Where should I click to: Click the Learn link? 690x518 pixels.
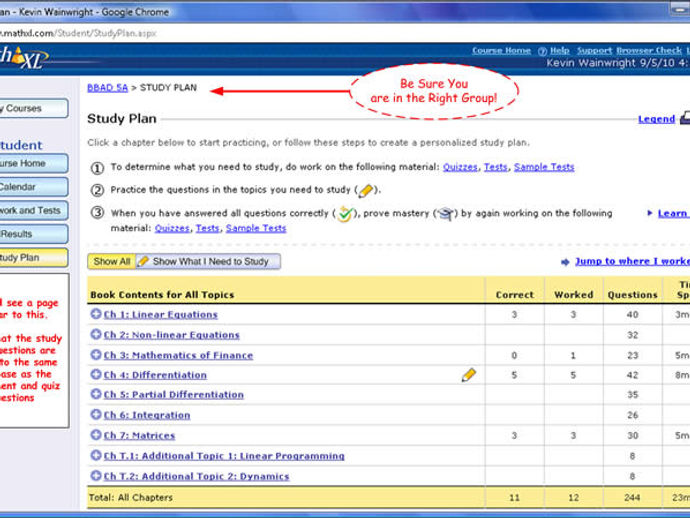click(x=673, y=213)
